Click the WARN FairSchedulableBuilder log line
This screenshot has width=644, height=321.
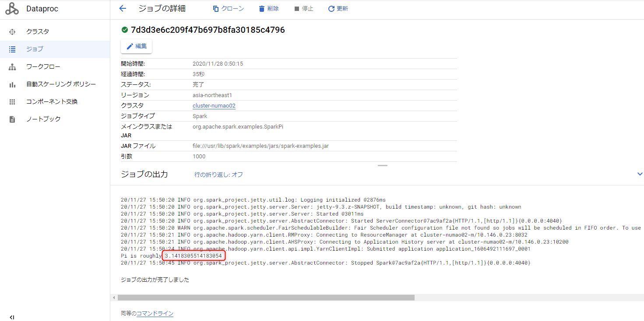point(381,228)
